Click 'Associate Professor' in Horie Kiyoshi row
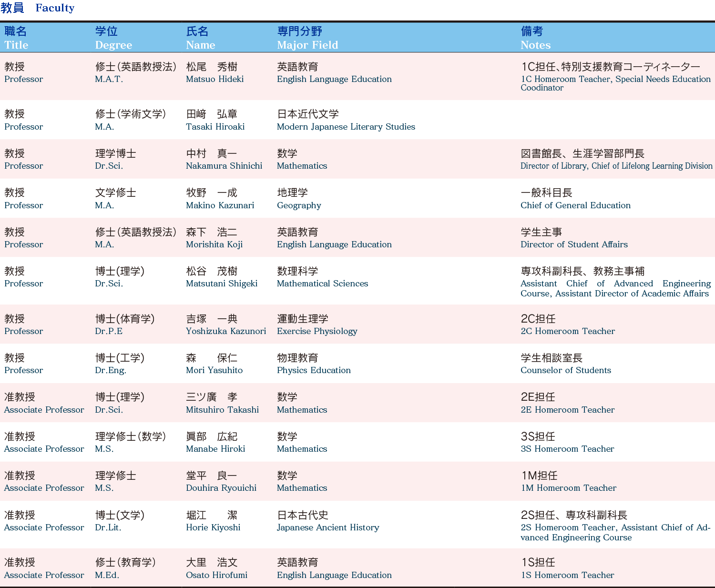Screen dimensions: 715x588 (x=44, y=527)
